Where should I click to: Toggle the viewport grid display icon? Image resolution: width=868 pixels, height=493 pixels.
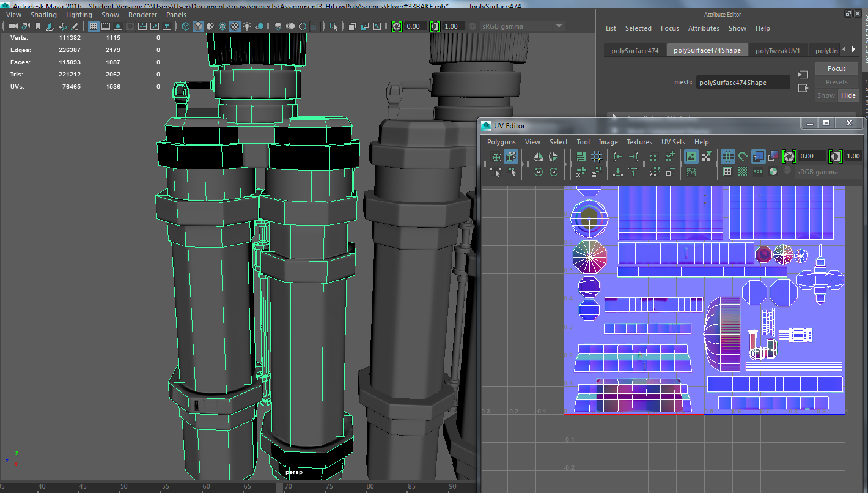94,26
